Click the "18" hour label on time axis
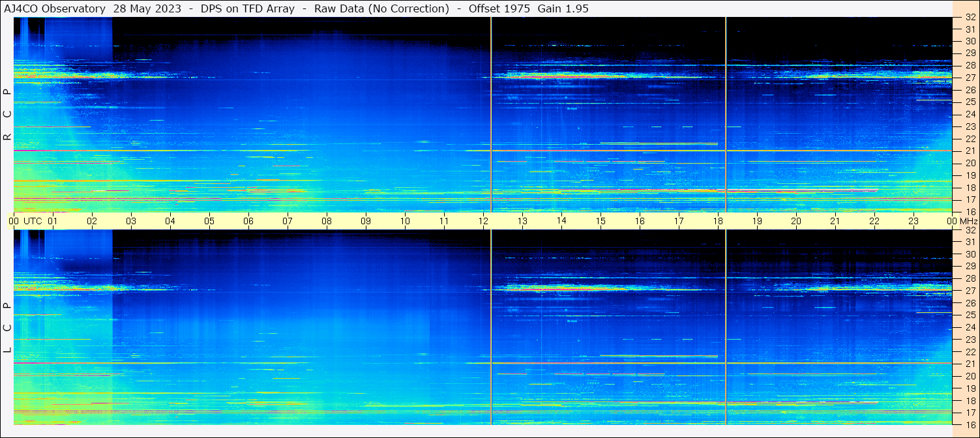The image size is (980, 438). click(x=718, y=221)
